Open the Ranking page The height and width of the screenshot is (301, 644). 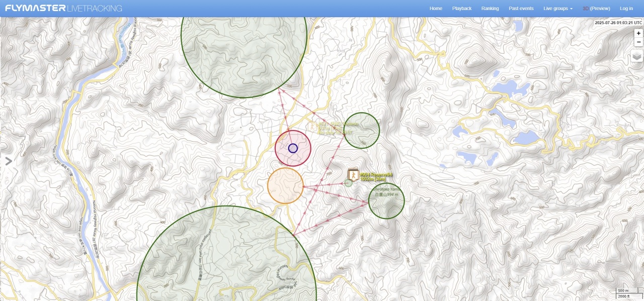click(490, 9)
